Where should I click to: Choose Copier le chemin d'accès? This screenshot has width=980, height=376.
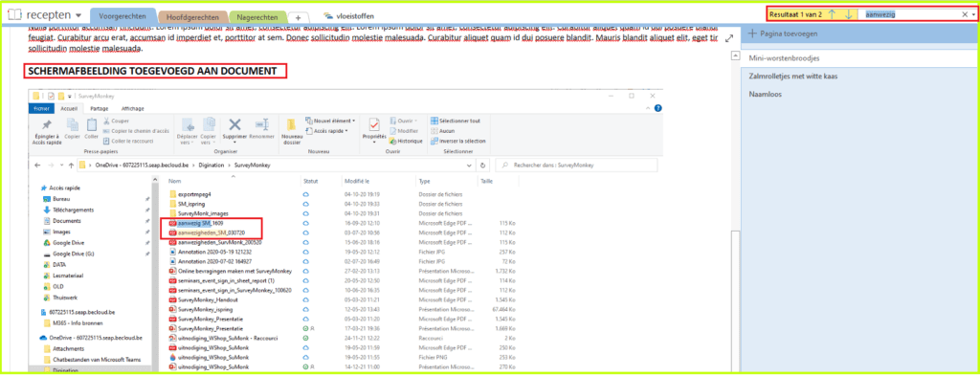136,130
